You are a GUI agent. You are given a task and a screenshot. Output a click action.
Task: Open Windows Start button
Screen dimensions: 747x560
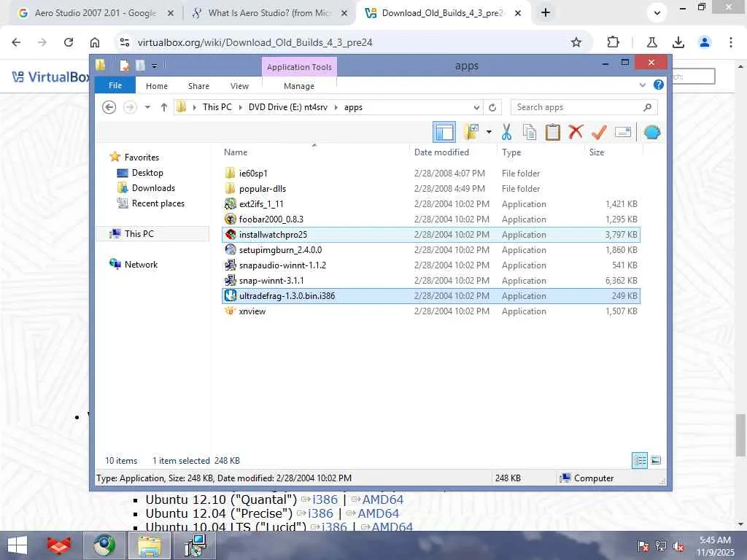pos(18,545)
